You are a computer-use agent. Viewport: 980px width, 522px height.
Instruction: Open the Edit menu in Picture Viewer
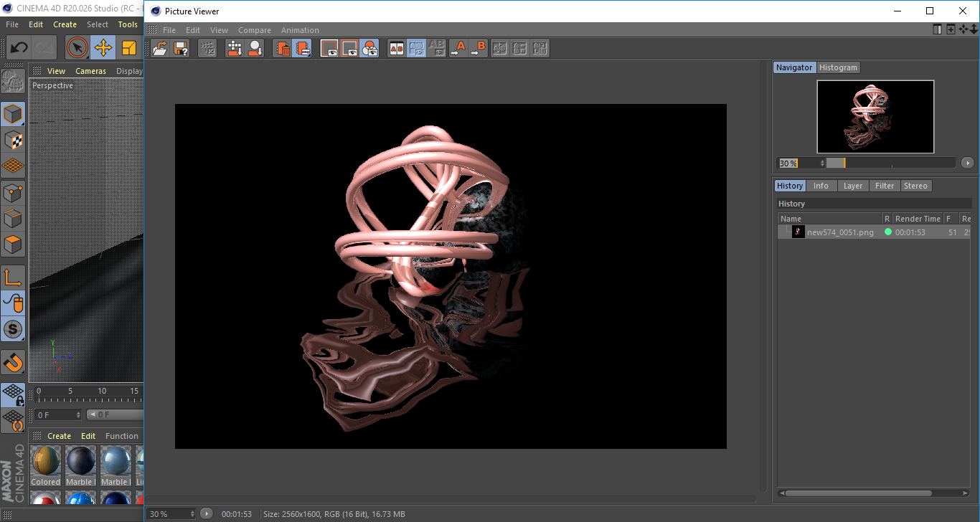[193, 30]
